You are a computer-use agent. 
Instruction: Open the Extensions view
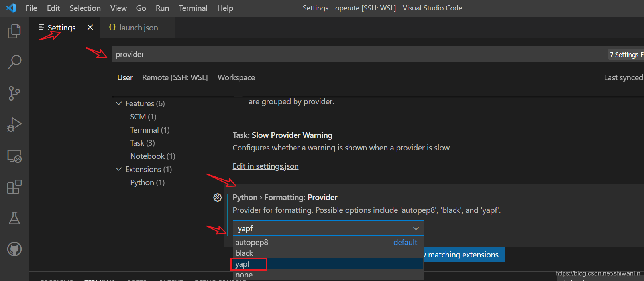point(14,187)
